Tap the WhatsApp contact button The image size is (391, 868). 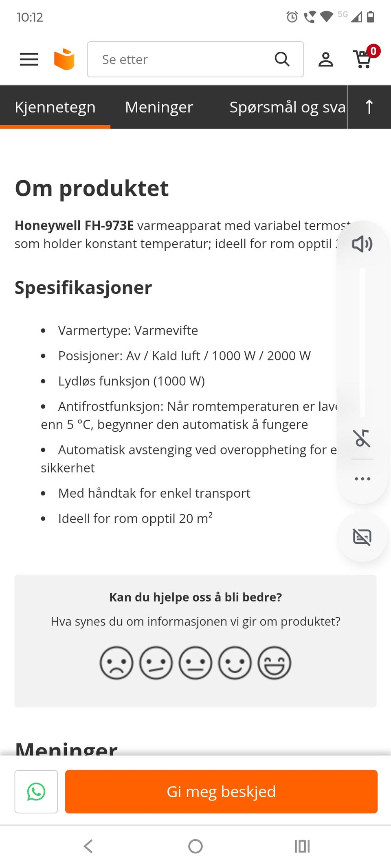tap(36, 791)
